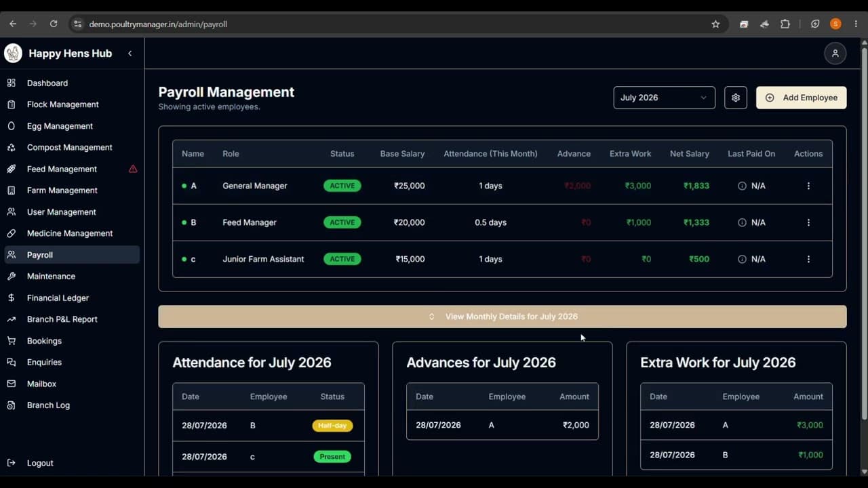The height and width of the screenshot is (488, 868).
Task: Open Dashboard in the sidebar
Action: pos(71,83)
